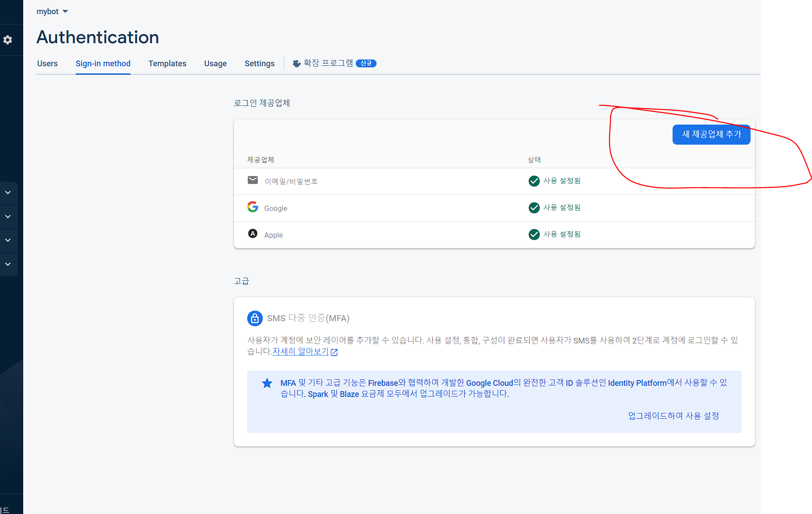Switch to the Users tab
Image resolution: width=812 pixels, height=514 pixels.
click(x=47, y=64)
